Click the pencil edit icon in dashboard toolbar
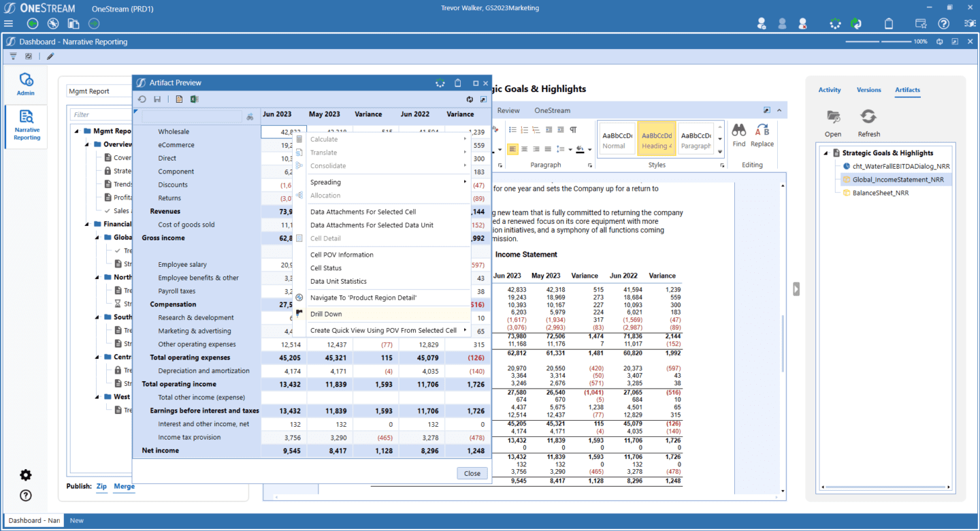The image size is (980, 531). pyautogui.click(x=50, y=56)
